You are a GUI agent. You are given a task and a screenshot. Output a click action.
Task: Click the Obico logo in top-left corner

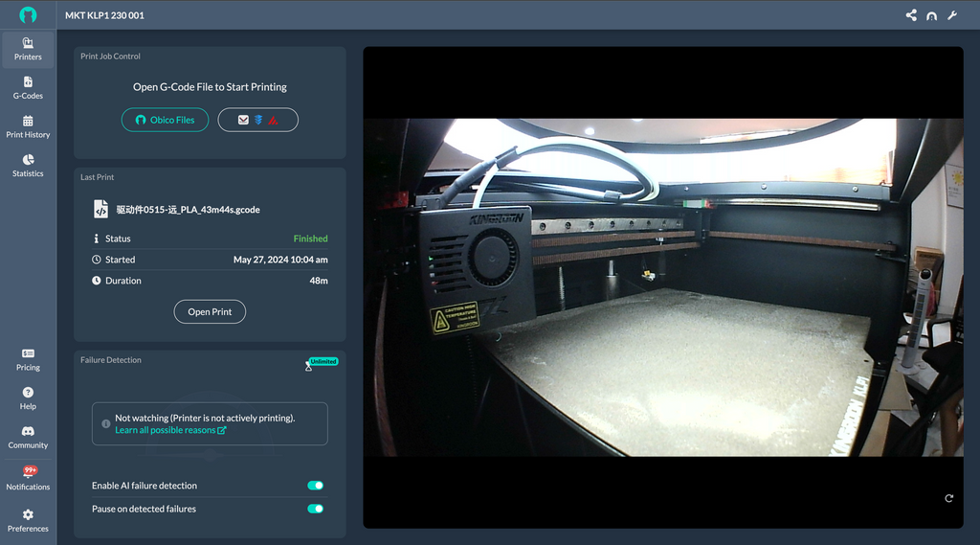(x=28, y=14)
